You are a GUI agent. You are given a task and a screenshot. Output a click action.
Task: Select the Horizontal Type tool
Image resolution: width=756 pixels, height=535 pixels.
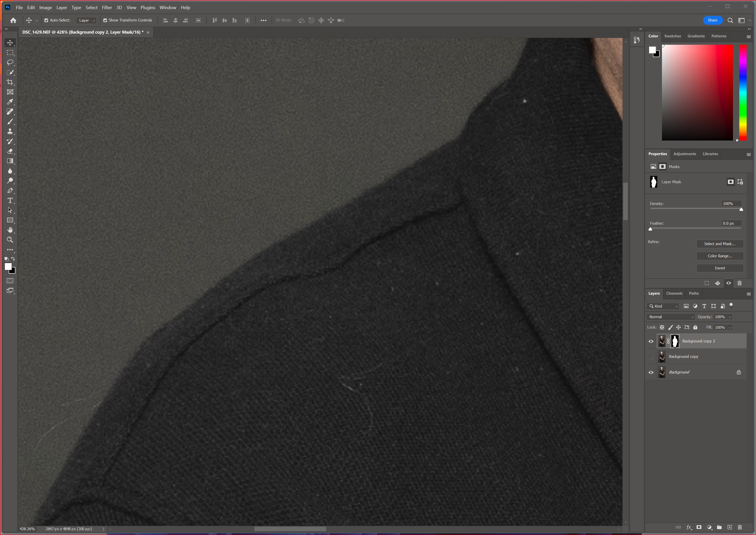(x=10, y=201)
